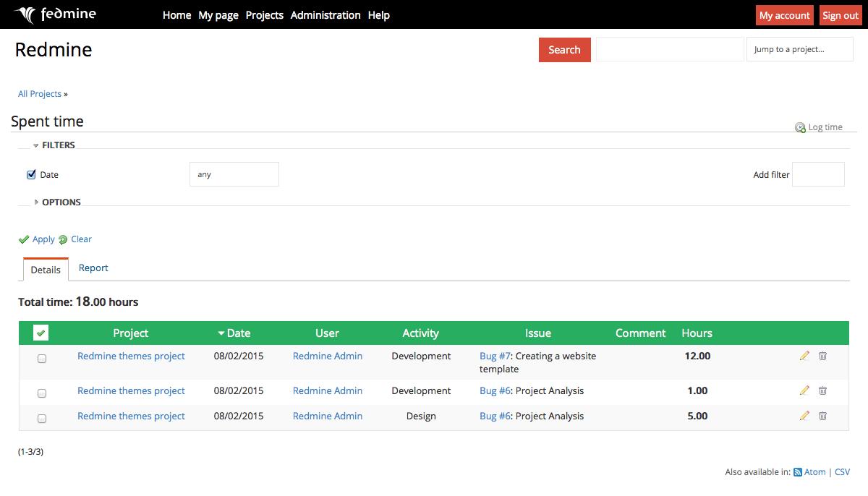Delete the 1.00 hours entry trash icon

pyautogui.click(x=822, y=390)
